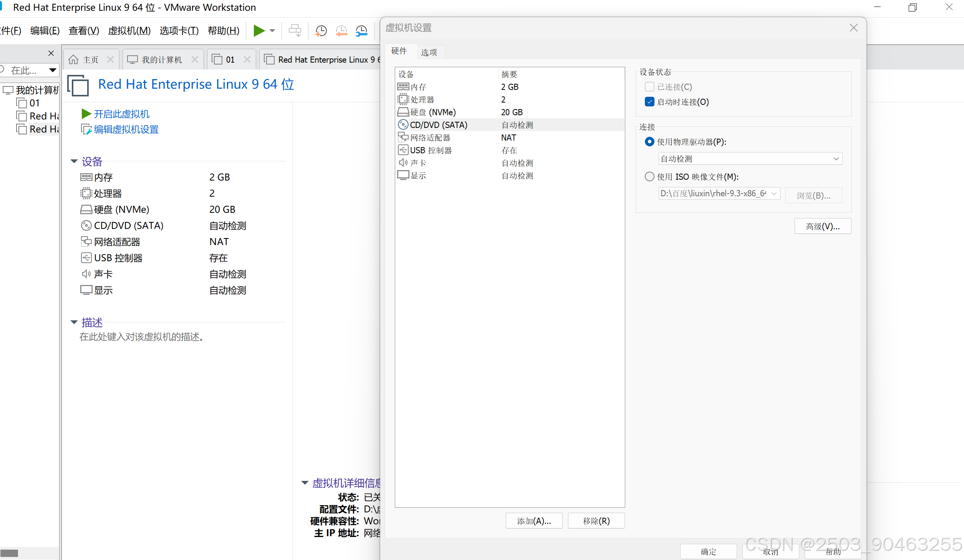Click the 网络适配器 network adapter icon
This screenshot has width=964, height=560.
[x=403, y=137]
